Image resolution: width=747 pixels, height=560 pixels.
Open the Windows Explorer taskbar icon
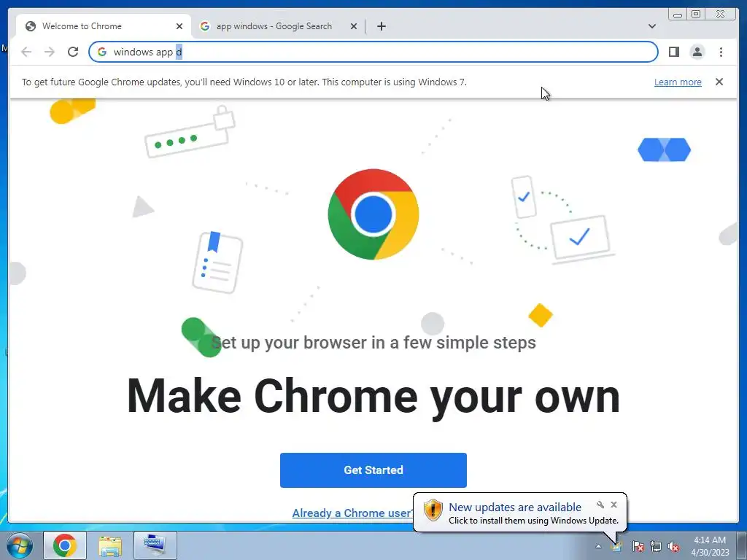coord(110,545)
